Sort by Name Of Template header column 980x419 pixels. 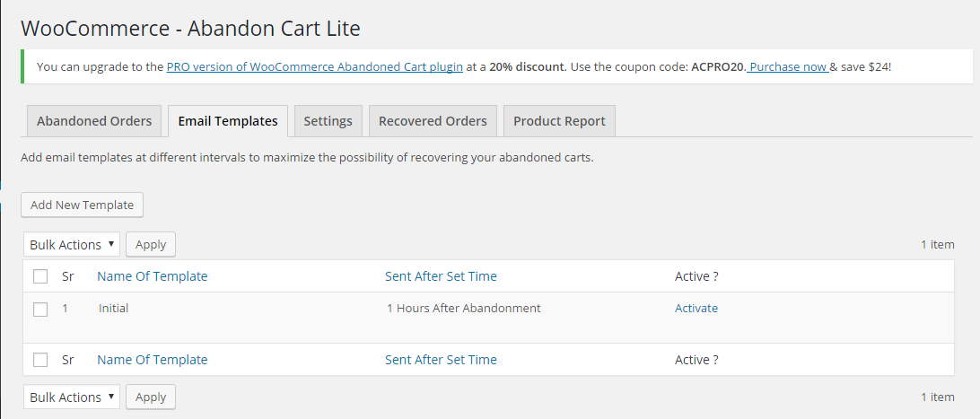point(152,276)
